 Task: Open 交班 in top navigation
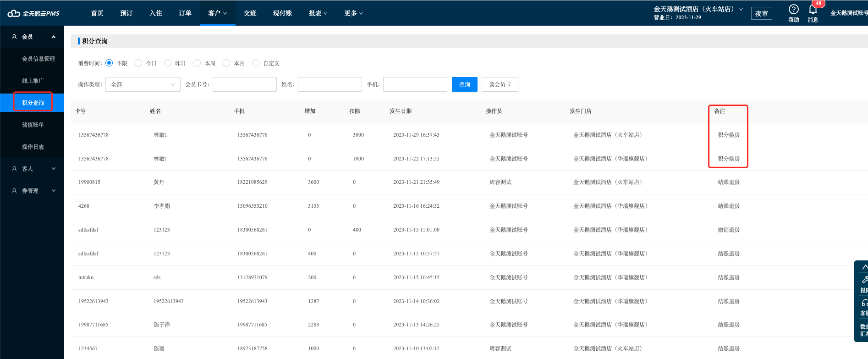pyautogui.click(x=250, y=13)
